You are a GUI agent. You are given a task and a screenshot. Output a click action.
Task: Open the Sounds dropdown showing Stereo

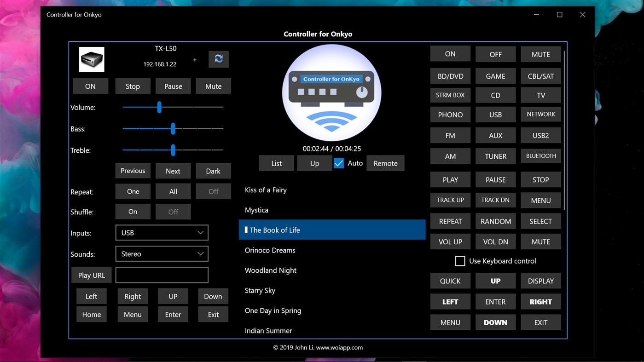point(162,253)
